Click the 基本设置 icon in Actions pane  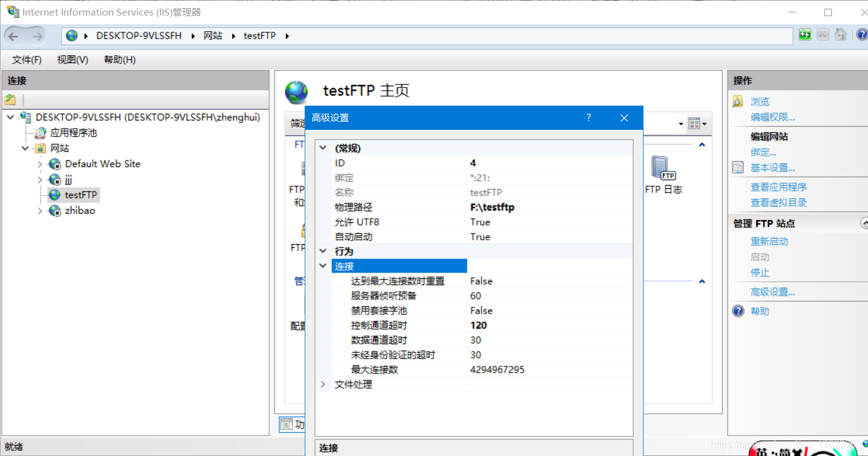coord(738,168)
